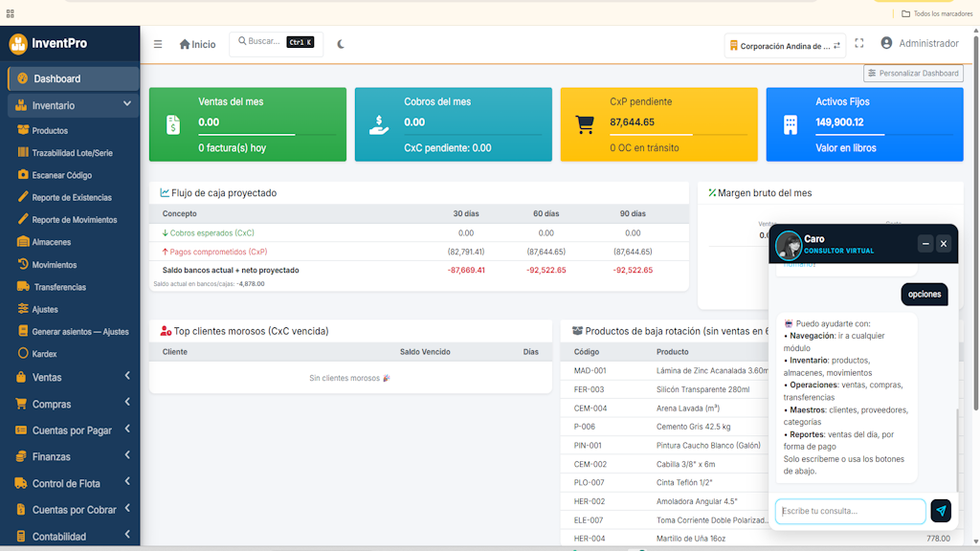Go to Inicio home link

(x=197, y=44)
